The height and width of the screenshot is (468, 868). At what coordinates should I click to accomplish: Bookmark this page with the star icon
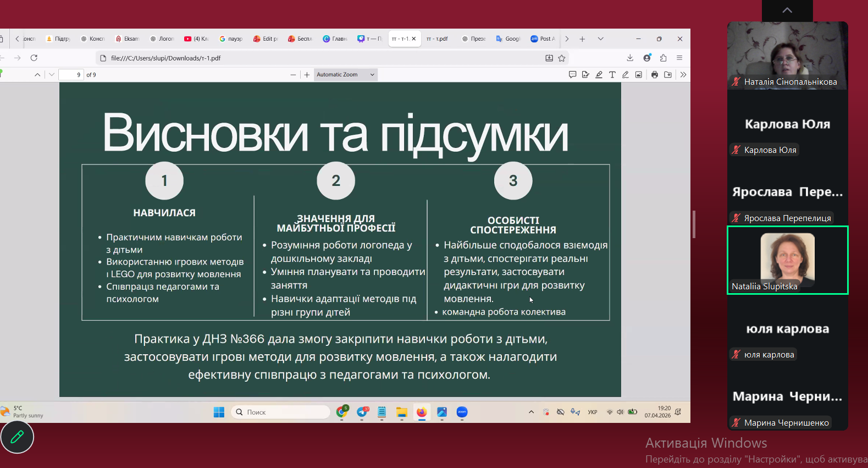[x=561, y=58]
